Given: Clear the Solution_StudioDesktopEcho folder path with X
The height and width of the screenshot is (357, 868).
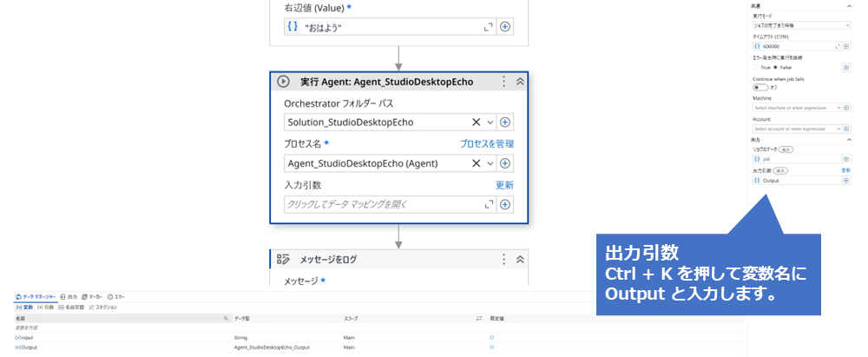Looking at the screenshot, I should [x=477, y=122].
